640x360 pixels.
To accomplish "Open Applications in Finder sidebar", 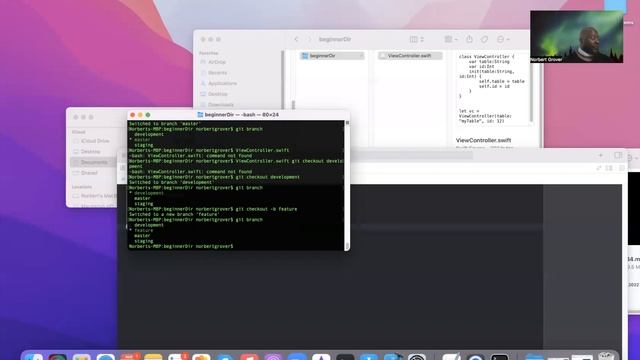I will pyautogui.click(x=219, y=83).
